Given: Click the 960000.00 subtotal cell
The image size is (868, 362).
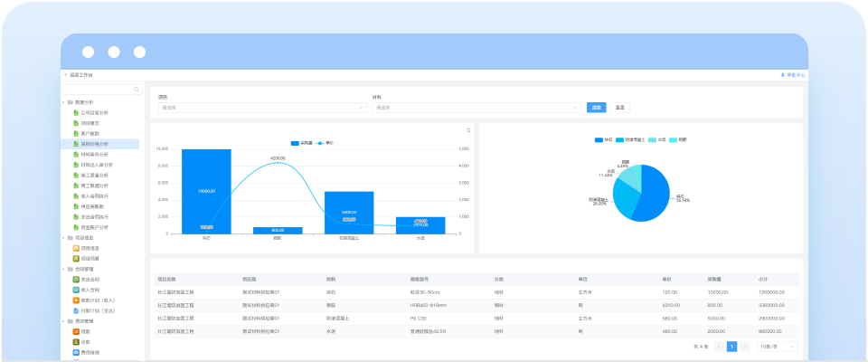Looking at the screenshot, I should (x=770, y=331).
